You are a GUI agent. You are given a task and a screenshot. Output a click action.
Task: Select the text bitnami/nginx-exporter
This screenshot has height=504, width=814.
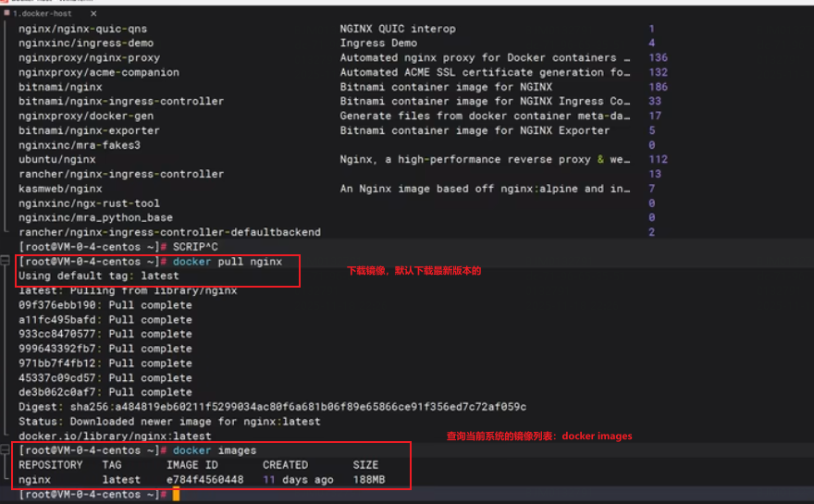(90, 130)
